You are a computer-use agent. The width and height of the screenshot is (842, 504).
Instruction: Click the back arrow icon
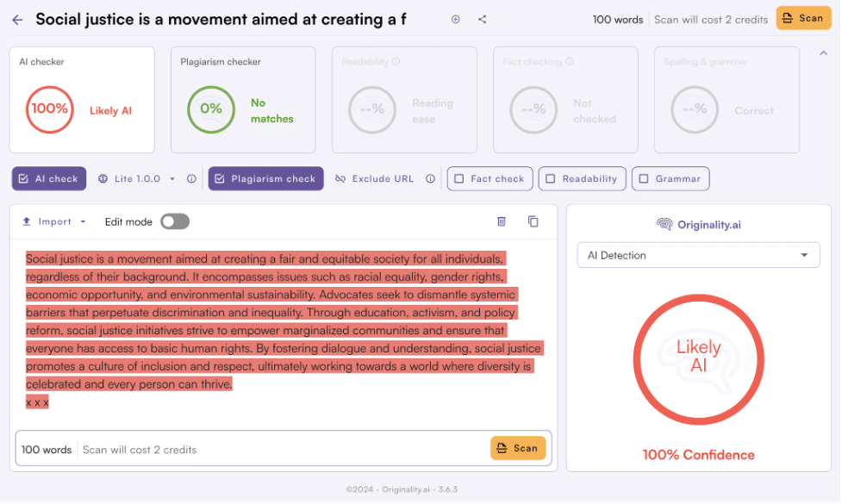(x=19, y=19)
